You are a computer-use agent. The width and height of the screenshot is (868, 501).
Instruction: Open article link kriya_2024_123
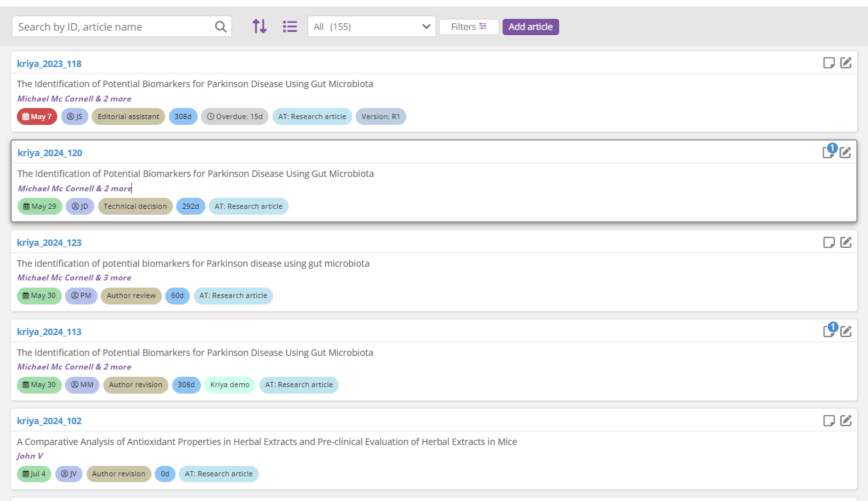49,243
